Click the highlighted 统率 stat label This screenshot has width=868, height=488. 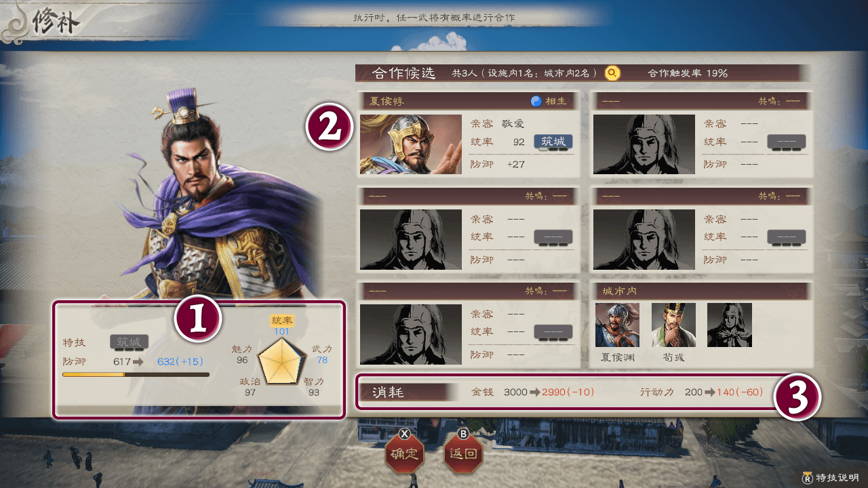tap(281, 321)
